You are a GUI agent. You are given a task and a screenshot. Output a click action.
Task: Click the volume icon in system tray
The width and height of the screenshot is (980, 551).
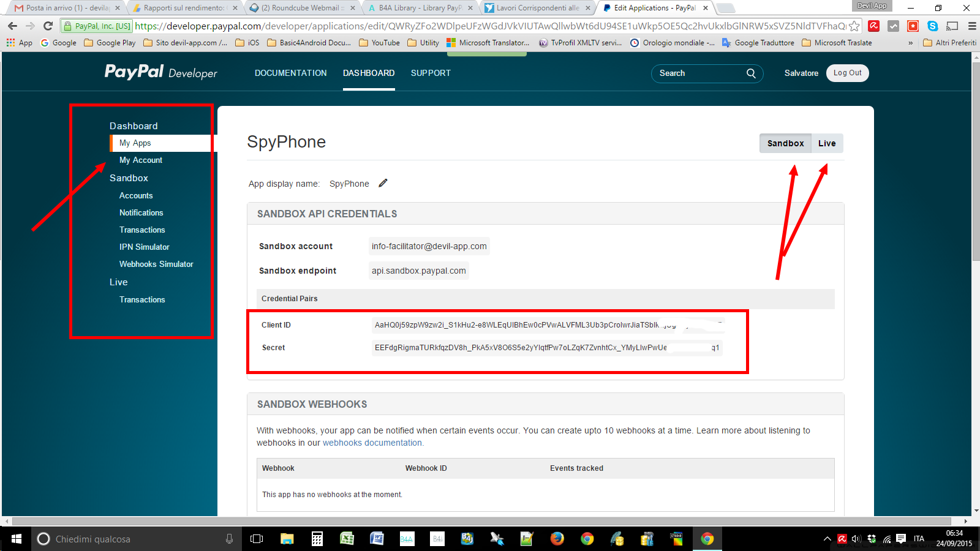856,539
